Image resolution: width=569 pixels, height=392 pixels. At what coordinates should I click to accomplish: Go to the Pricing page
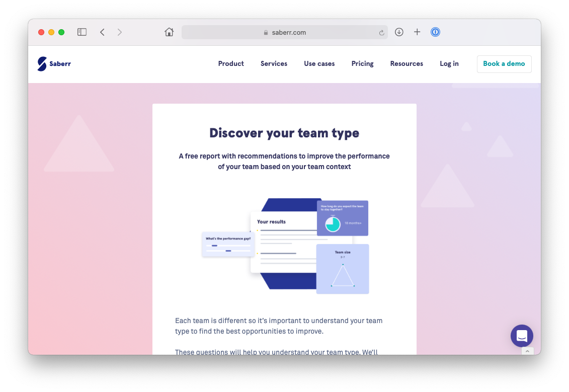[362, 63]
